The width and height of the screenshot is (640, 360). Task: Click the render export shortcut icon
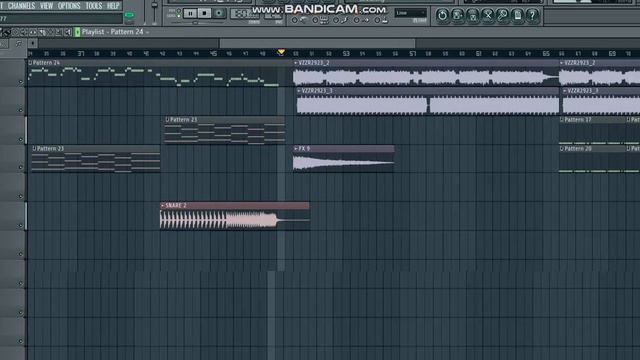pyautogui.click(x=473, y=16)
